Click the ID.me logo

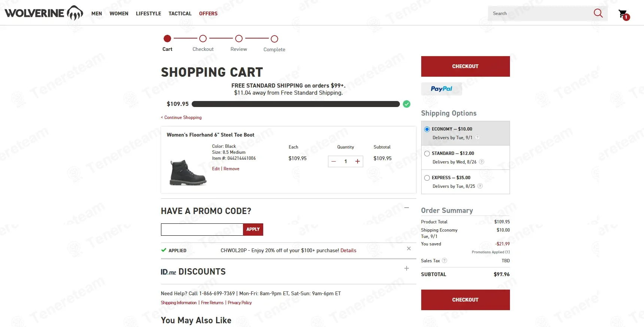[x=168, y=272]
